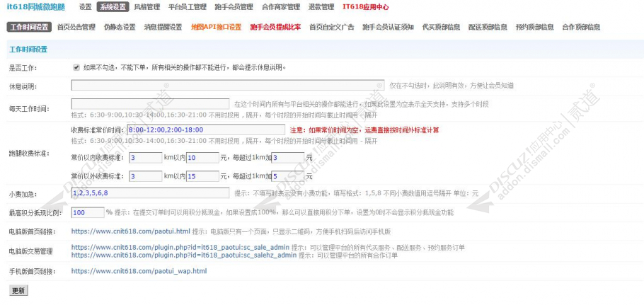
Task: Click the 休息说明 input field
Action: click(228, 86)
